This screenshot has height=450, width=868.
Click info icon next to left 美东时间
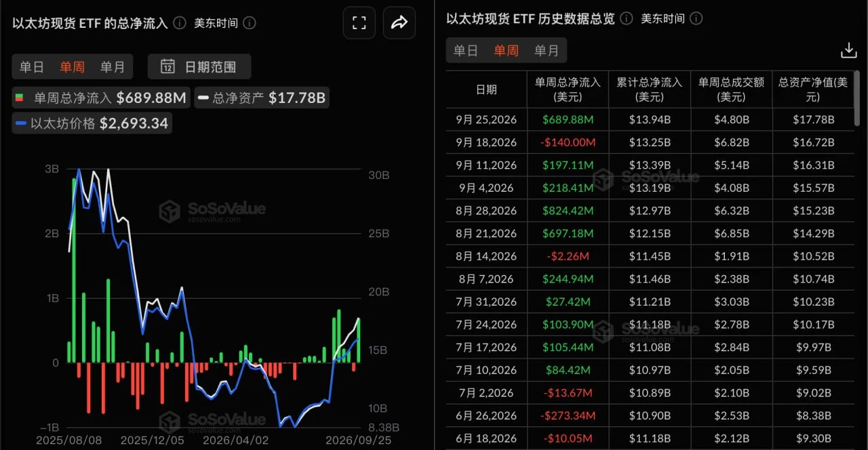[250, 23]
